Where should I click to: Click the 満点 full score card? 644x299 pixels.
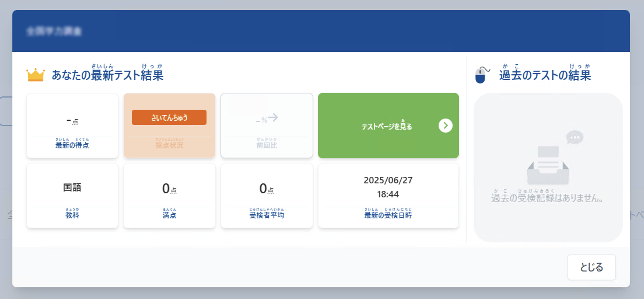pos(169,196)
